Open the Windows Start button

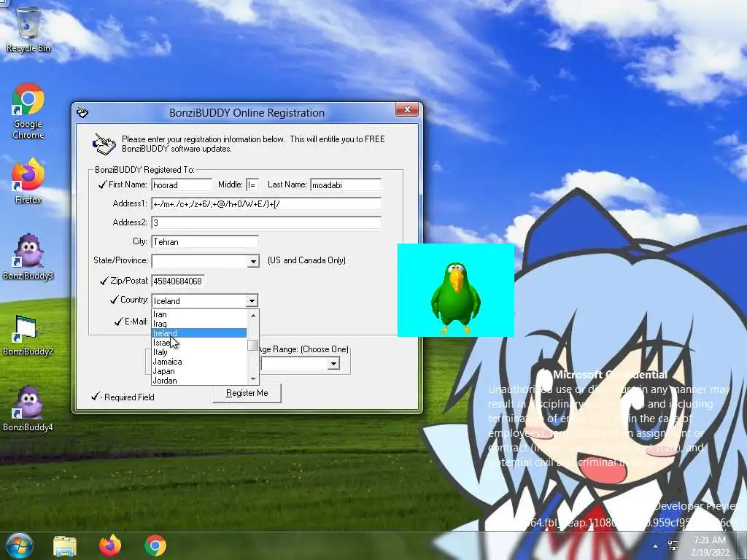[18, 545]
